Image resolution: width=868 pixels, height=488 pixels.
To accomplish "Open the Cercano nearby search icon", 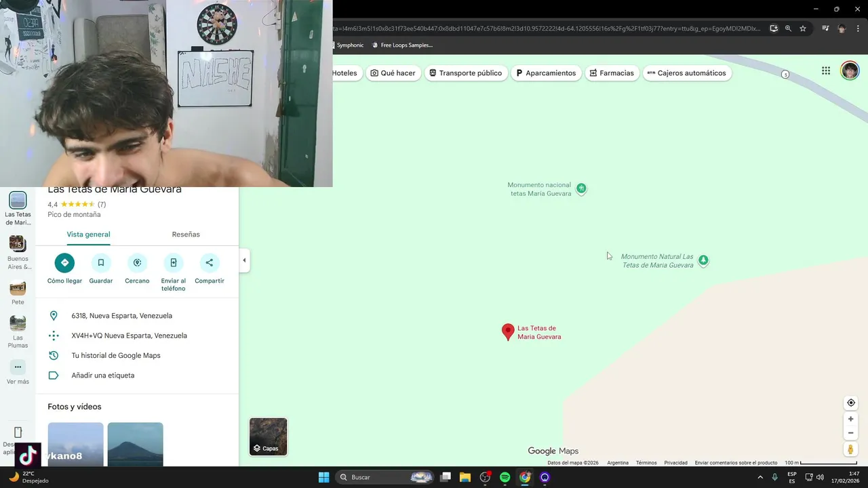I will click(x=137, y=262).
